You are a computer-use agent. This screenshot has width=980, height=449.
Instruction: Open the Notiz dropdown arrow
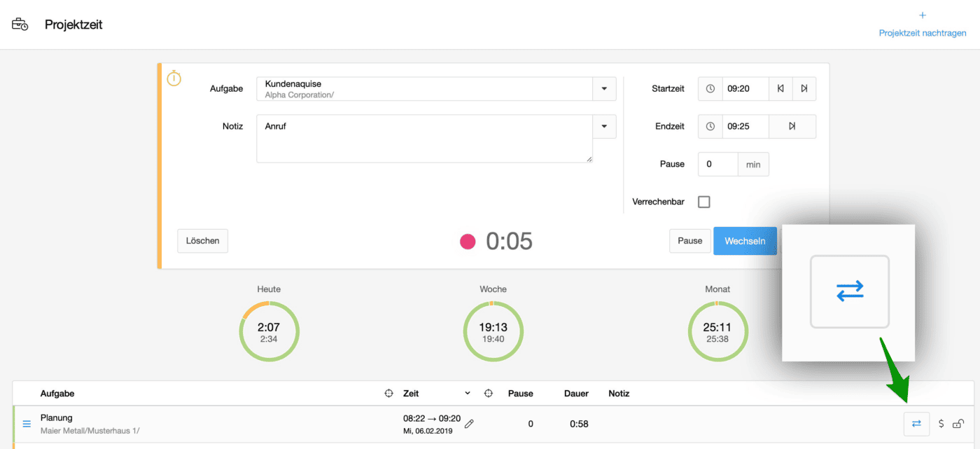[604, 127]
